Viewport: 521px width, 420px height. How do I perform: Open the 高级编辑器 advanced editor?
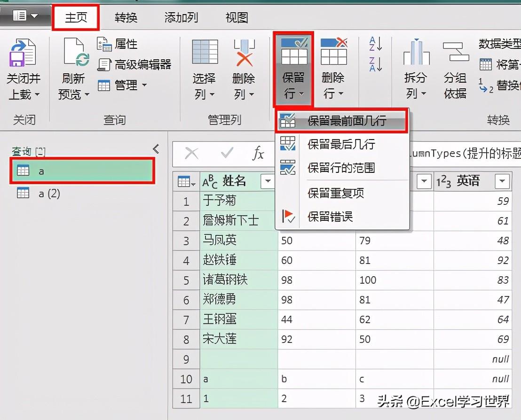(x=134, y=64)
